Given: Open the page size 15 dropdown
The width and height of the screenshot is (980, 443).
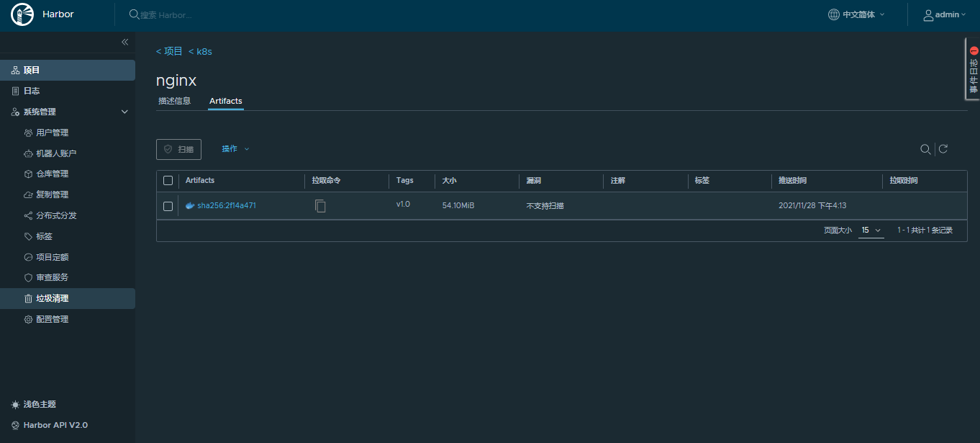Looking at the screenshot, I should (871, 231).
